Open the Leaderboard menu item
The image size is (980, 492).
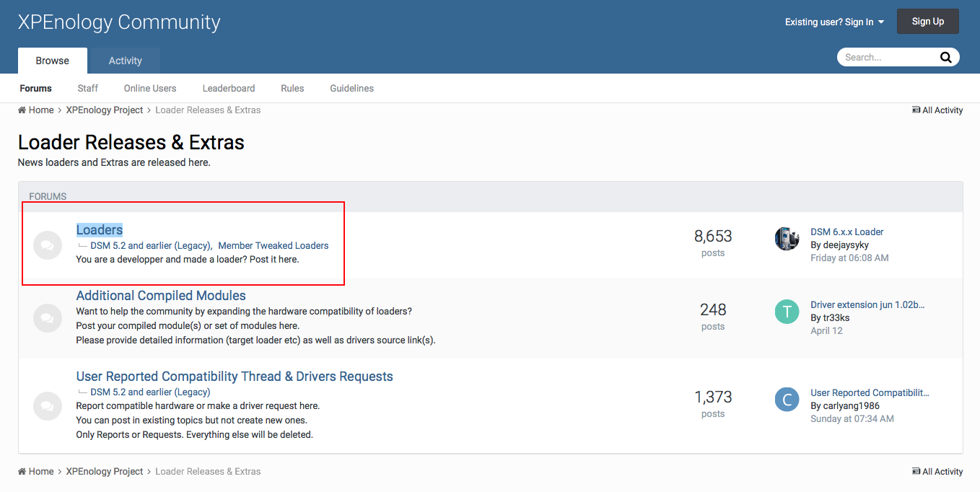[229, 88]
